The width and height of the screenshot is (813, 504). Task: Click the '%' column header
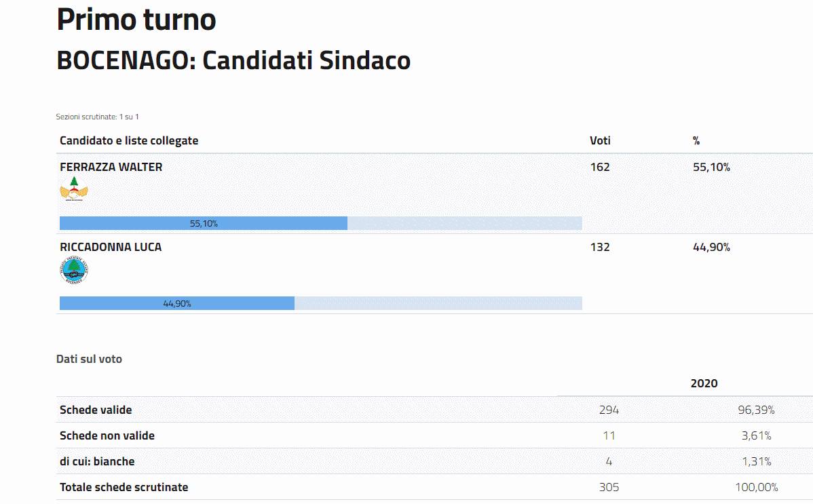696,140
